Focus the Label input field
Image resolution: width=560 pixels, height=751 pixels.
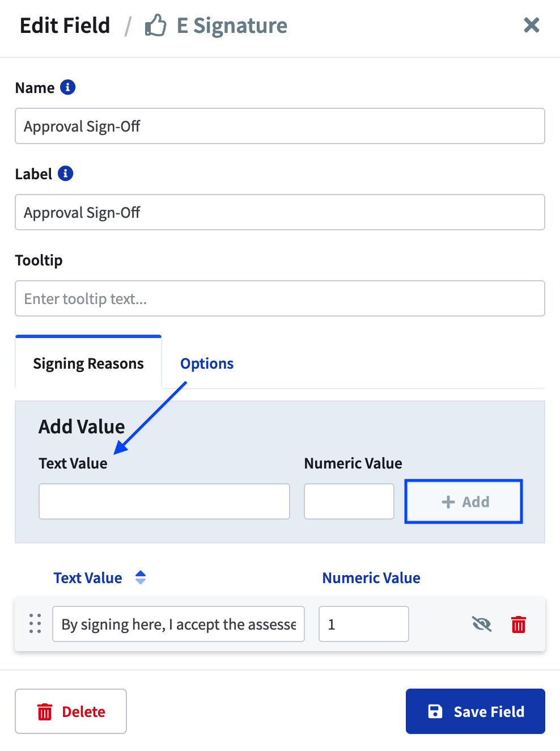pos(280,212)
